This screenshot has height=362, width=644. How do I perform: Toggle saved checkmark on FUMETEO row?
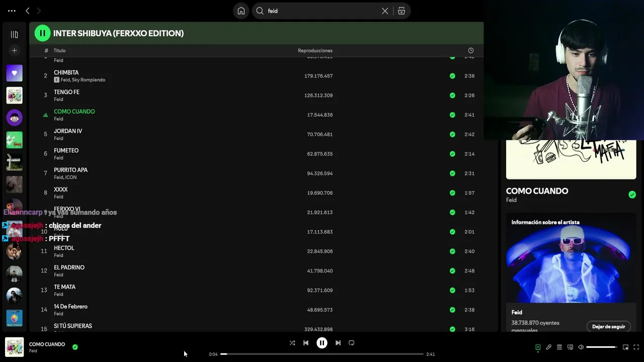[452, 154]
